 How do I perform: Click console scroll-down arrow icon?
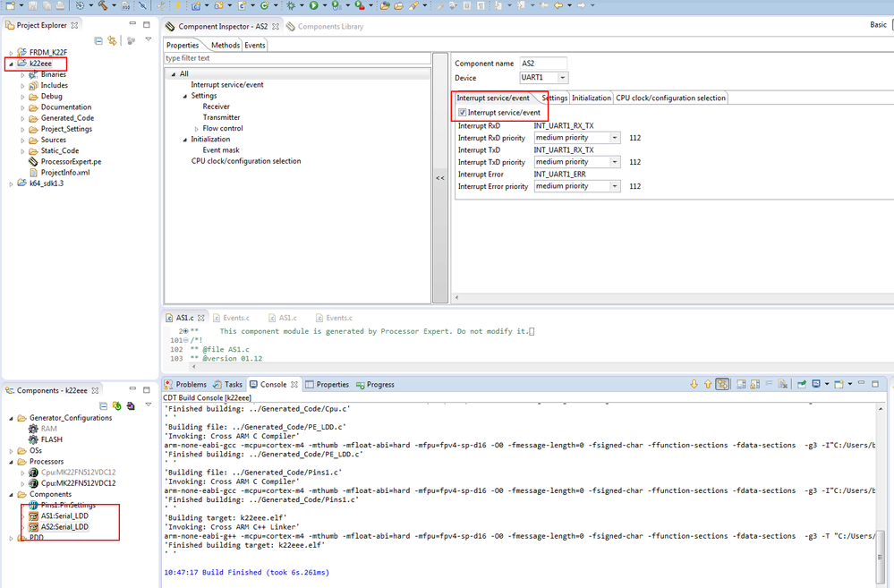click(x=694, y=385)
